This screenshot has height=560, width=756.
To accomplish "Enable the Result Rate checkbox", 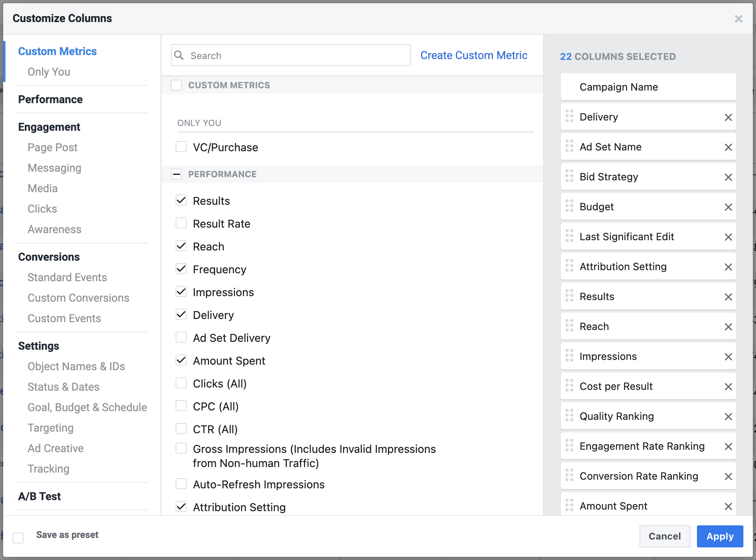I will coord(181,223).
